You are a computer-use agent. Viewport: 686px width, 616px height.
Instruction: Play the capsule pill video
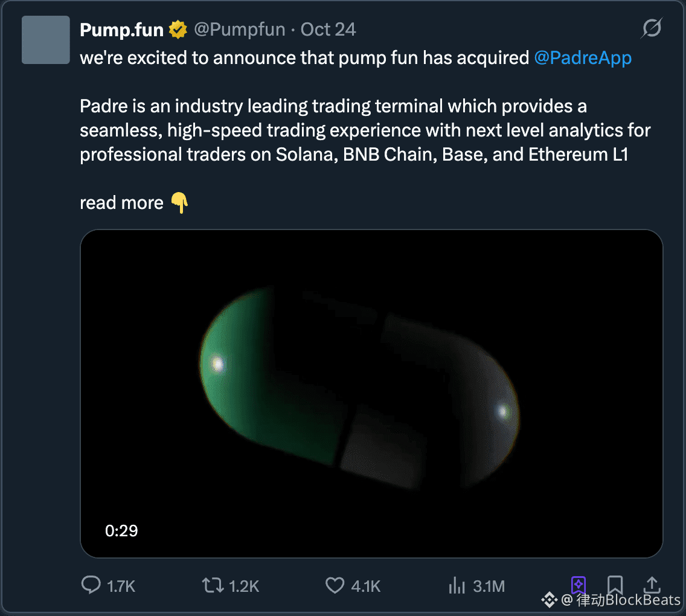tap(371, 393)
